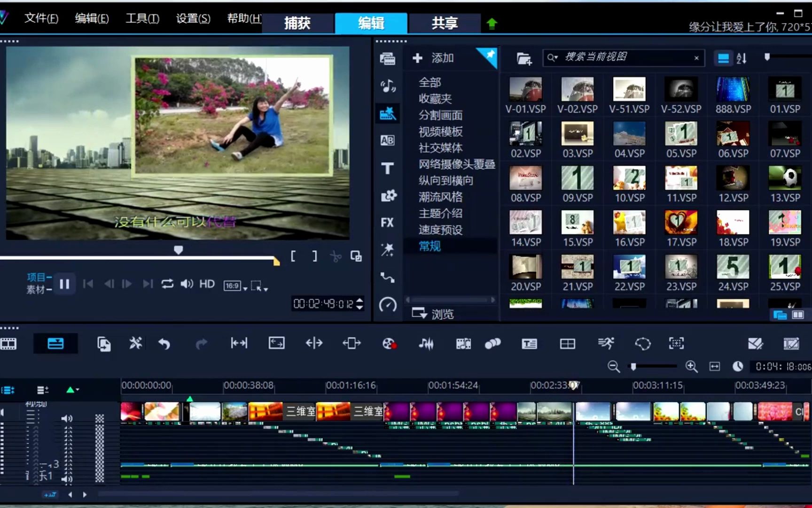Select the 视频模板 category

pyautogui.click(x=440, y=132)
